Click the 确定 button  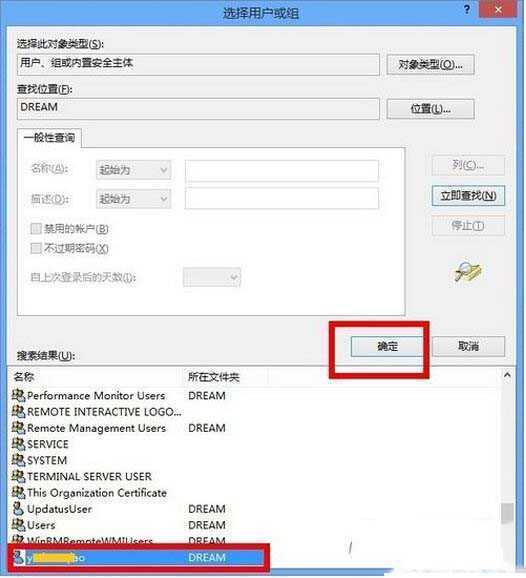pos(387,346)
